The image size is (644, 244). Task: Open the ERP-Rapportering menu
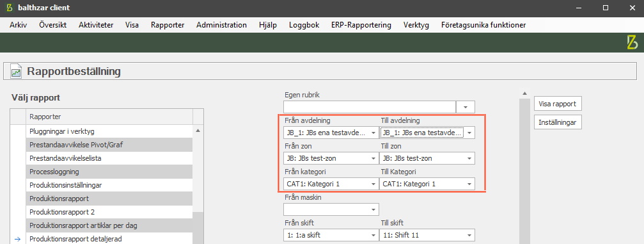point(361,25)
